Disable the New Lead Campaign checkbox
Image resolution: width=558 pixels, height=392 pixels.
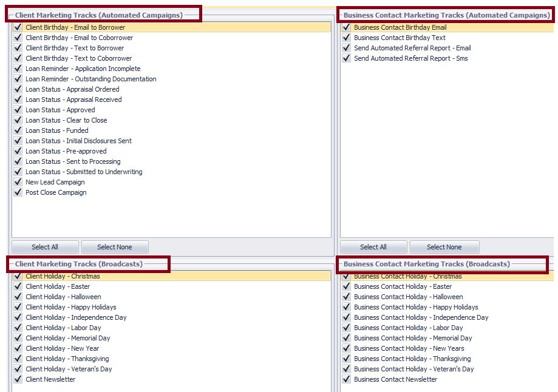[18, 182]
